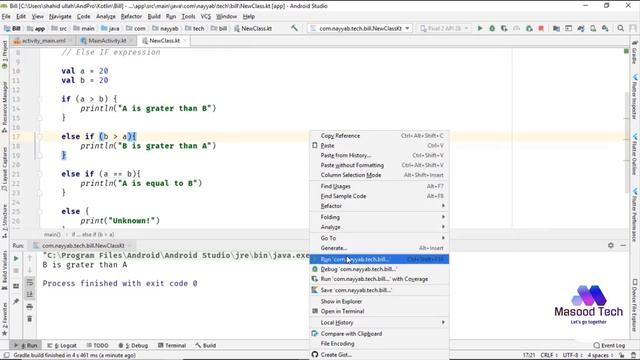The height and width of the screenshot is (360, 640).
Task: Toggle the Structure side panel
Action: [x=4, y=222]
